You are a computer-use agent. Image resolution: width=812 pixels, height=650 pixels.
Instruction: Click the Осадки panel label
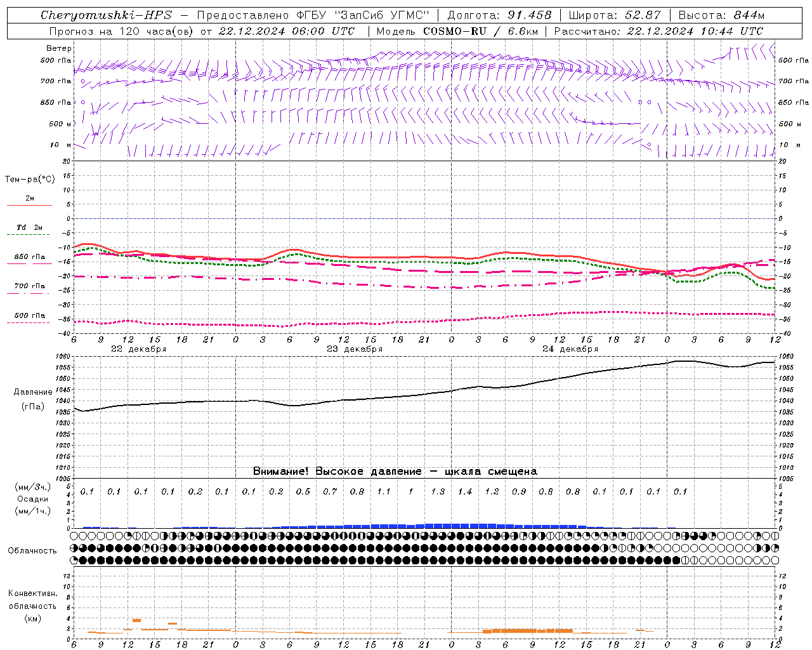tap(32, 500)
